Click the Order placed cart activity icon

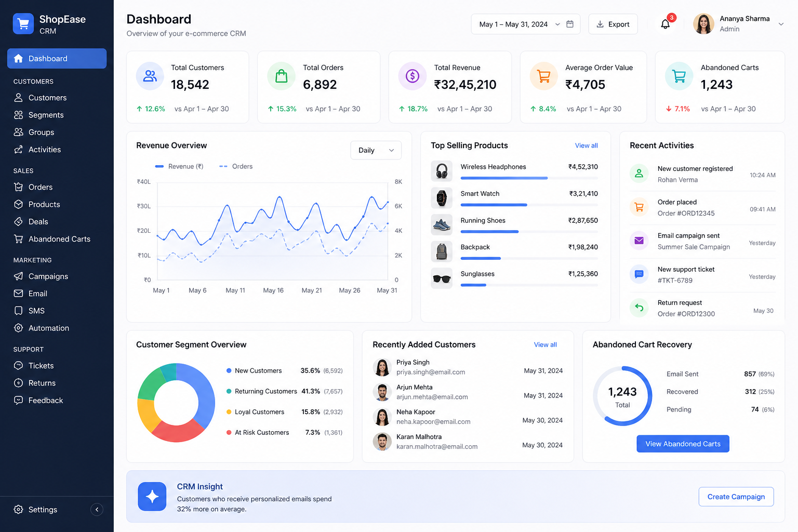pyautogui.click(x=639, y=207)
